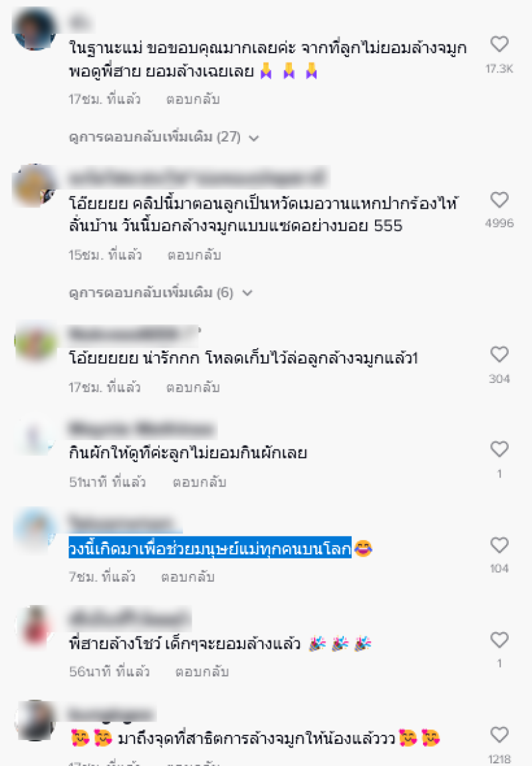Expand the 27 more replies
The image size is (532, 766).
(164, 137)
